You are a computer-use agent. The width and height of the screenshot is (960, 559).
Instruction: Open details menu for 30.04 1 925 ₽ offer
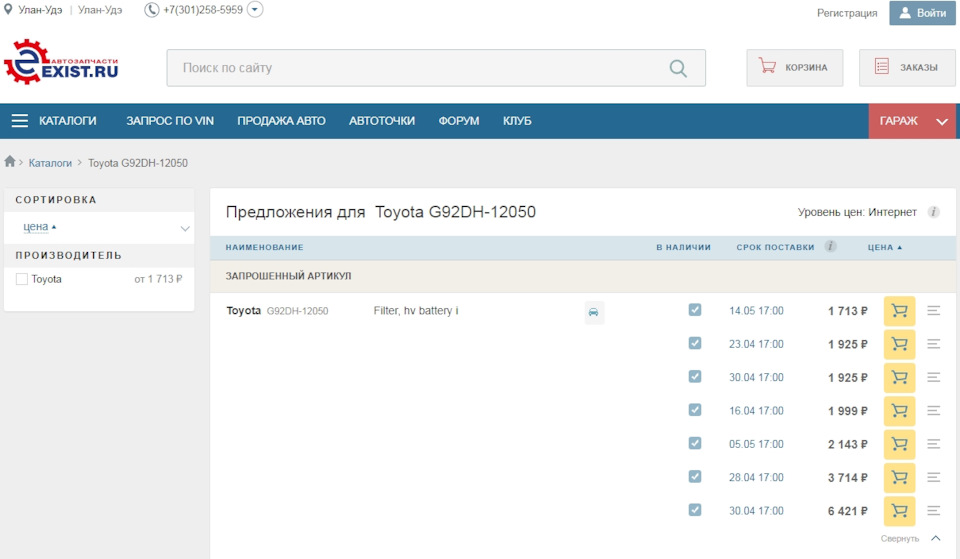(934, 377)
